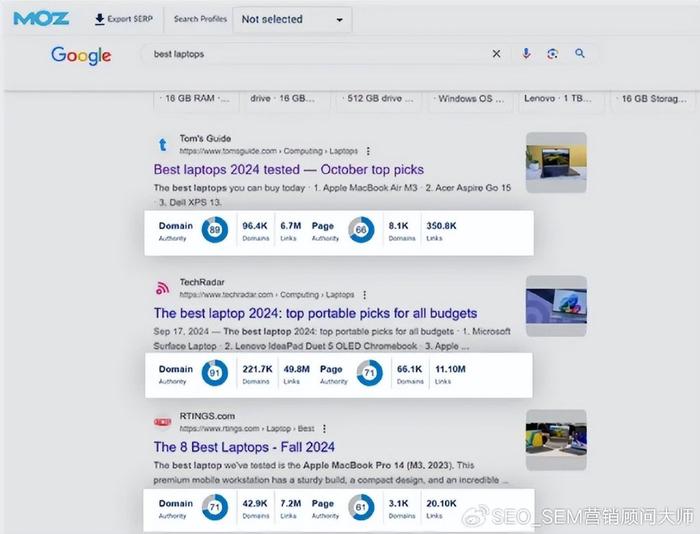Click RTINGS Domain Authority 71 ring

tap(215, 507)
